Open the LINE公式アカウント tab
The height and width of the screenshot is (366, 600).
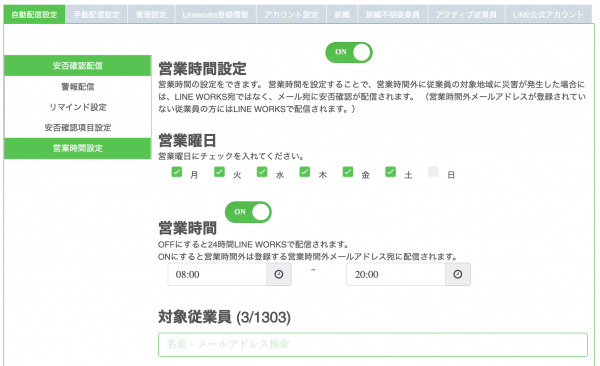pyautogui.click(x=548, y=15)
